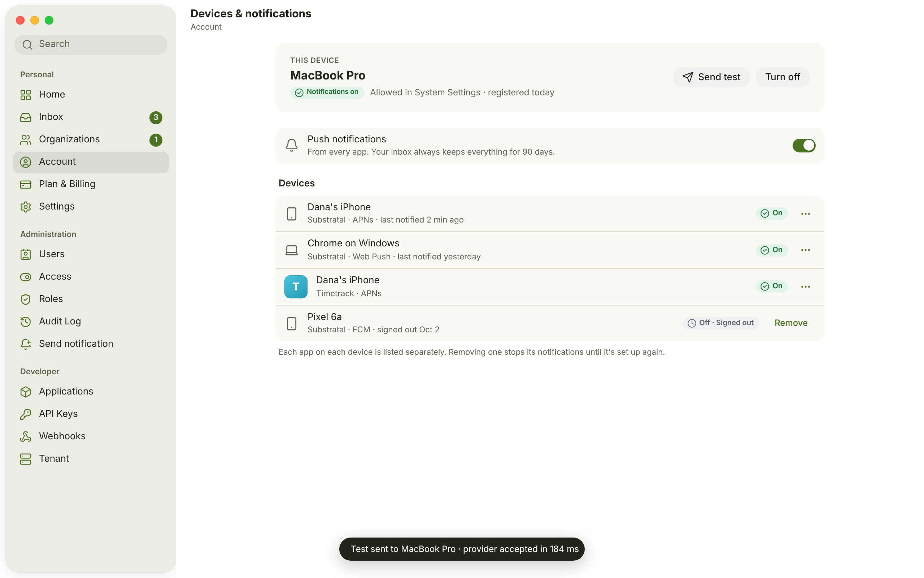Click the phone icon for Substratal Dana's iPhone
Screen dimensions: 924x578
tap(292, 214)
